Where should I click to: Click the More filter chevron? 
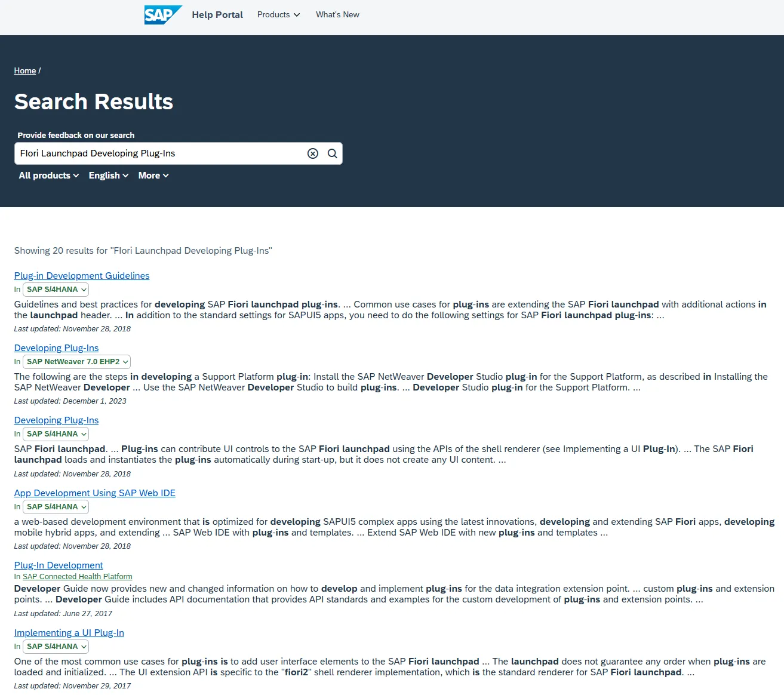pyautogui.click(x=166, y=175)
